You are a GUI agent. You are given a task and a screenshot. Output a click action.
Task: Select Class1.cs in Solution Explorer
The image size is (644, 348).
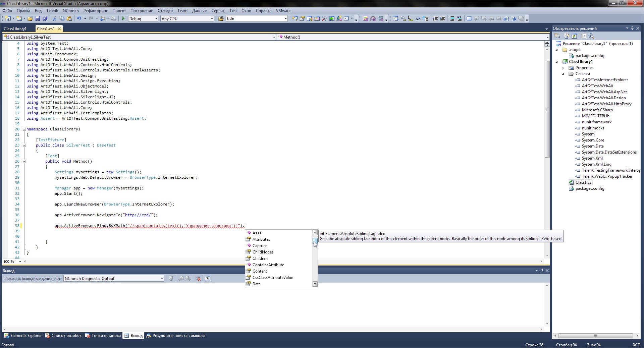click(x=583, y=182)
